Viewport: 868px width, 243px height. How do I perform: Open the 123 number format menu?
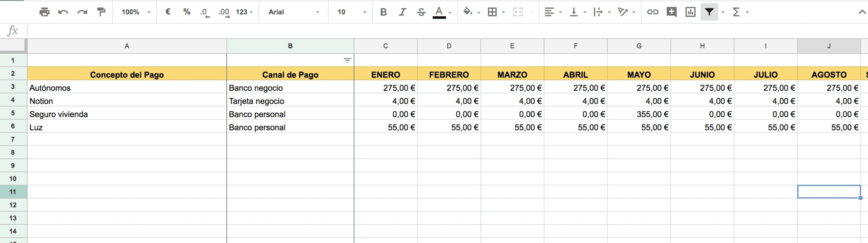[244, 12]
